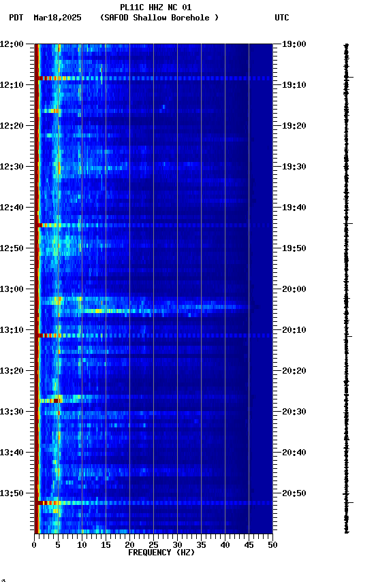376x588 pixels.
Task: Click the '13:50' PDT time label
Action: (12, 493)
